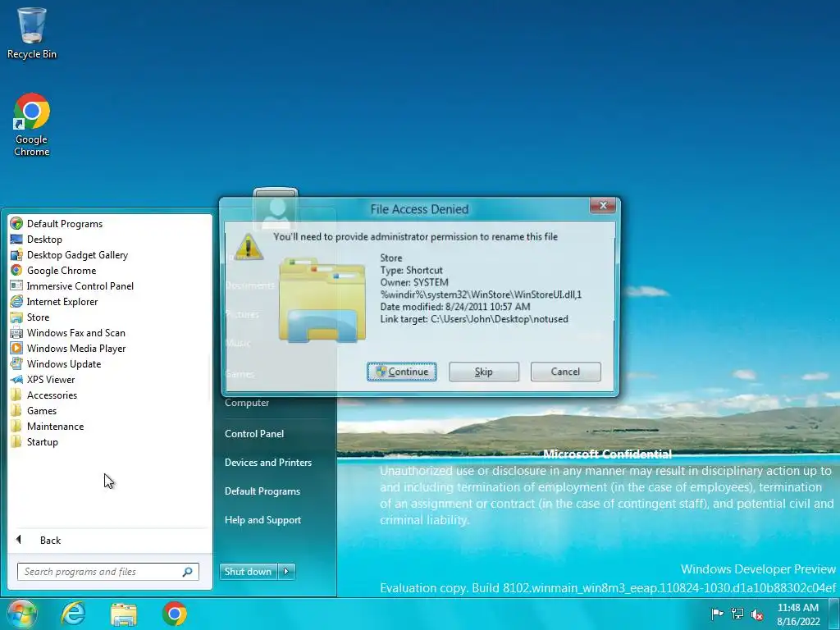The image size is (840, 630).
Task: Click the Store icon in the Start menu
Action: pos(16,317)
